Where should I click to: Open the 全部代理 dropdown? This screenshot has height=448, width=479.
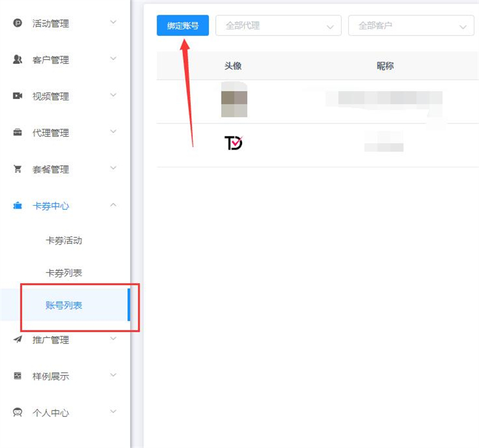pyautogui.click(x=278, y=26)
